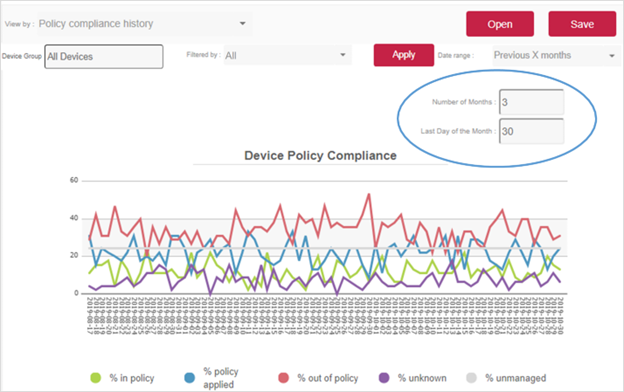The height and width of the screenshot is (392, 624).
Task: Click the '% in policy' legend label
Action: [132, 378]
